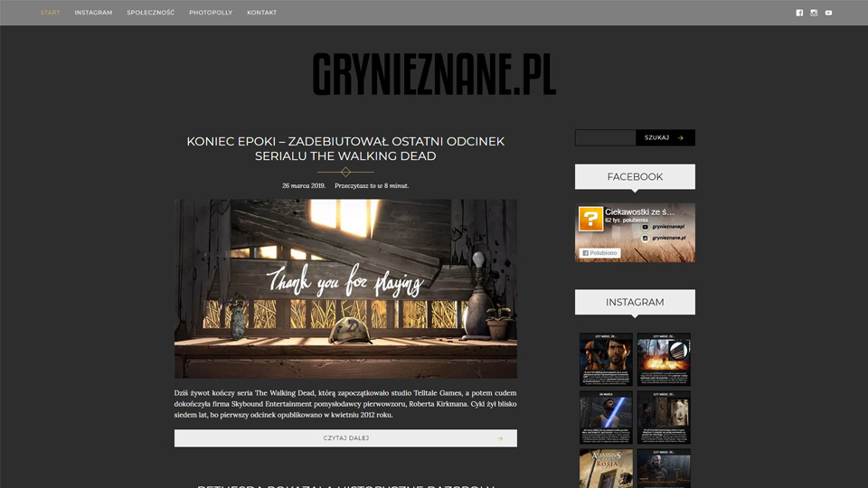Image resolution: width=868 pixels, height=488 pixels.
Task: Click the date 26 marca 2019
Action: 304,186
